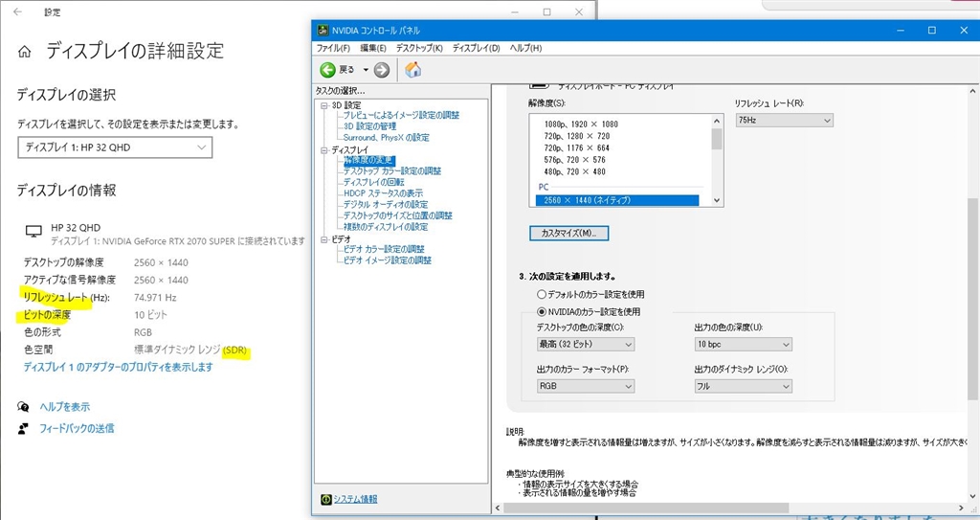Open the リフレッシュ レート 75Hz dropdown
The width and height of the screenshot is (980, 520).
tap(784, 120)
